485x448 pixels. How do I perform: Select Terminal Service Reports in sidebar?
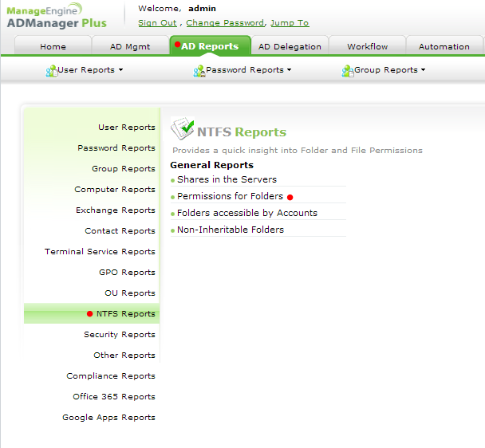click(x=100, y=251)
